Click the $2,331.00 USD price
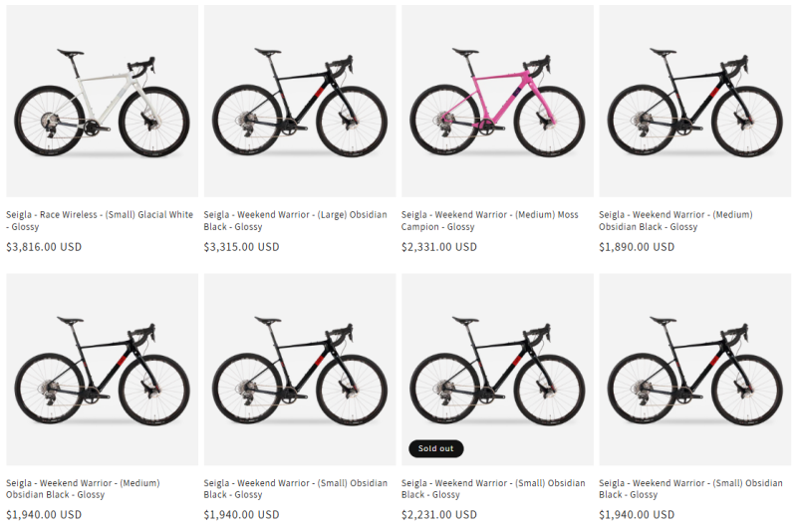This screenshot has height=532, width=797. (x=439, y=247)
